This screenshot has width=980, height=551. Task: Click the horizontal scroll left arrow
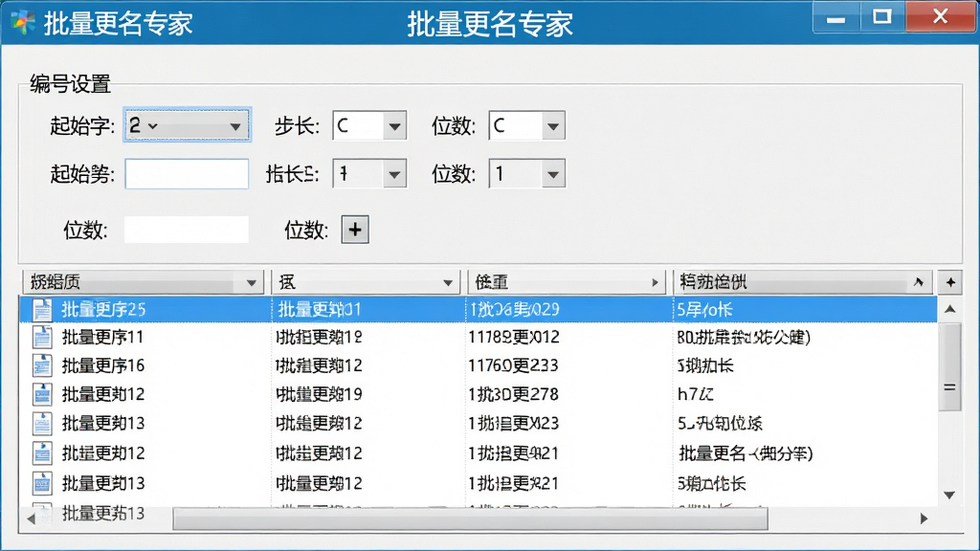pyautogui.click(x=32, y=518)
